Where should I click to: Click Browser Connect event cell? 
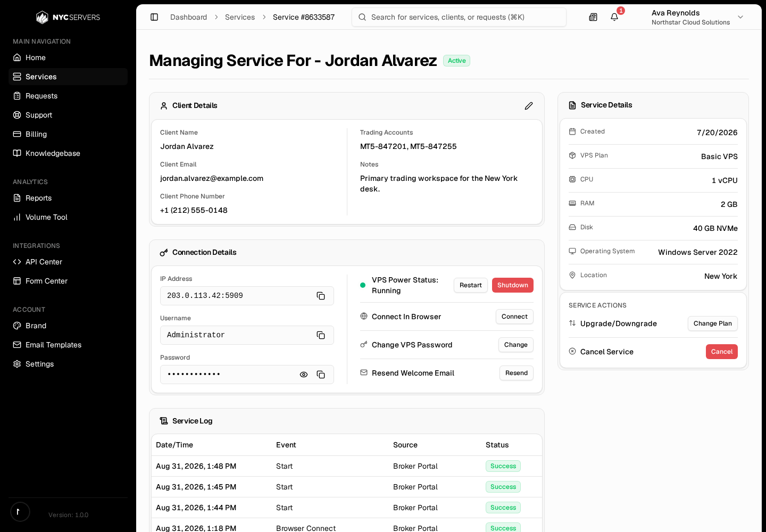pos(306,528)
